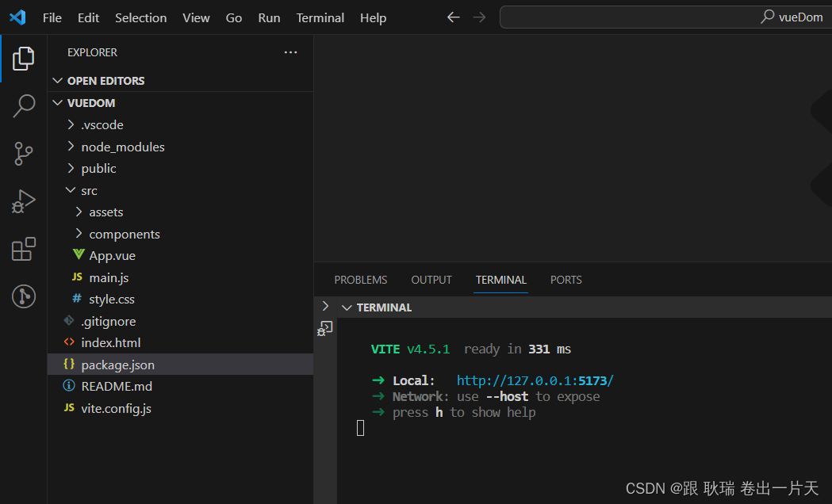Open the Extensions view
Image resolution: width=832 pixels, height=504 pixels.
click(x=23, y=249)
